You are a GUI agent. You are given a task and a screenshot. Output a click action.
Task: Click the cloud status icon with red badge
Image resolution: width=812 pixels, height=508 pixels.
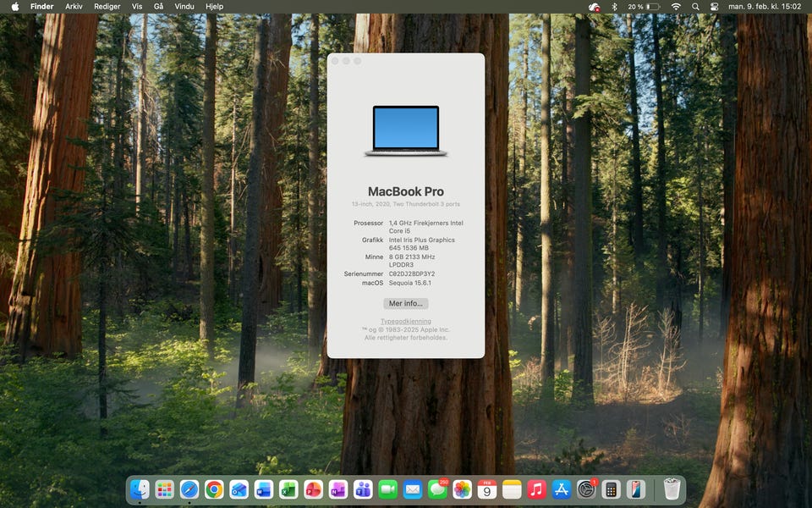point(594,7)
